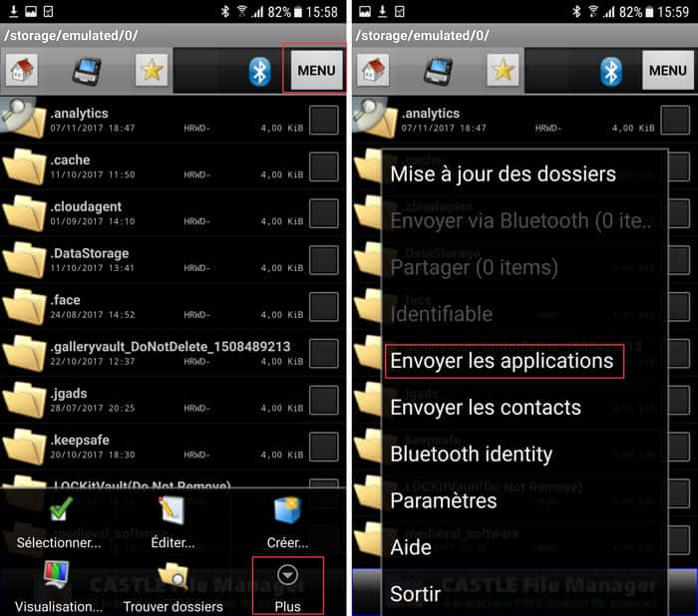Open the .jgads folder icon
This screenshot has width=698, height=616.
(x=25, y=400)
